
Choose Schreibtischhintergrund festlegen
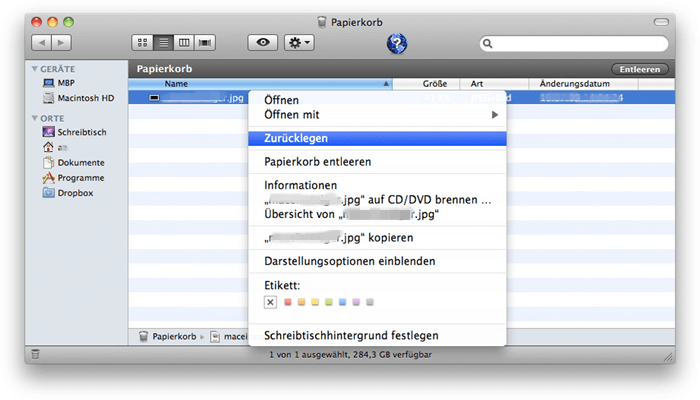tap(377, 335)
